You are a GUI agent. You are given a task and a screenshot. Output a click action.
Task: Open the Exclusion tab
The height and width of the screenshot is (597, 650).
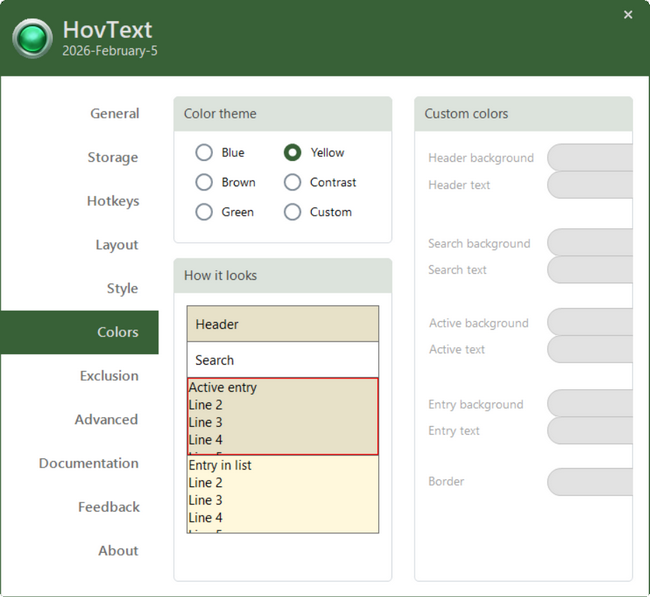109,376
